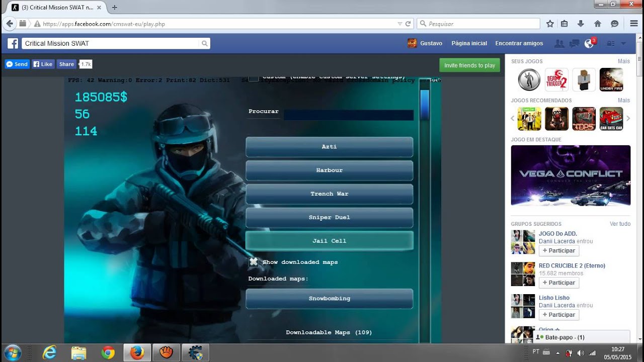Select the Sniper Duel map
The image size is (644, 362).
330,218
